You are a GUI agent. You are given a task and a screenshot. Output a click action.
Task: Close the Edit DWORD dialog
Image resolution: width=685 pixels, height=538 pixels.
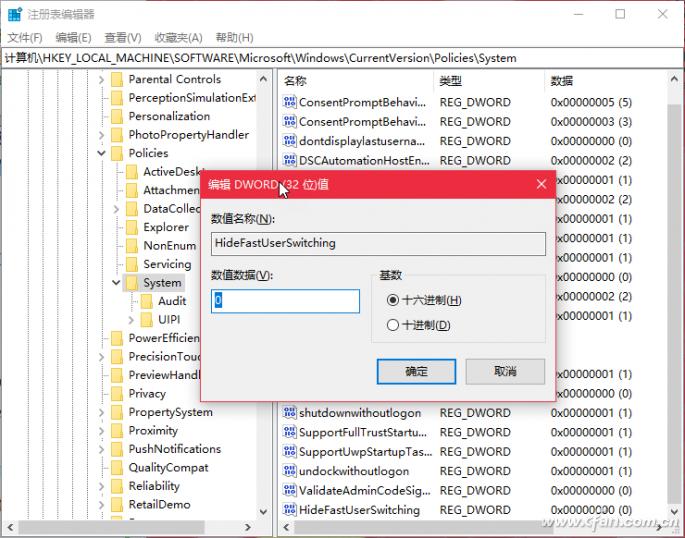point(541,184)
